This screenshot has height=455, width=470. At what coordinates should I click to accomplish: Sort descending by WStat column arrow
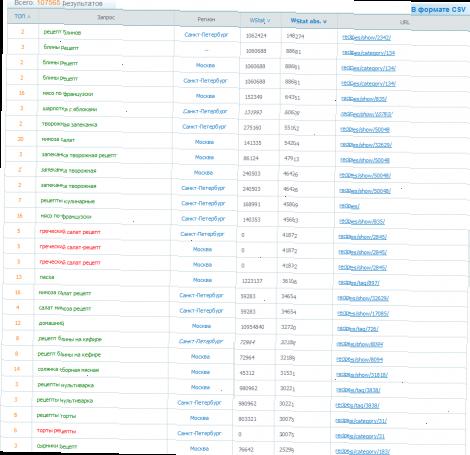pyautogui.click(x=269, y=21)
